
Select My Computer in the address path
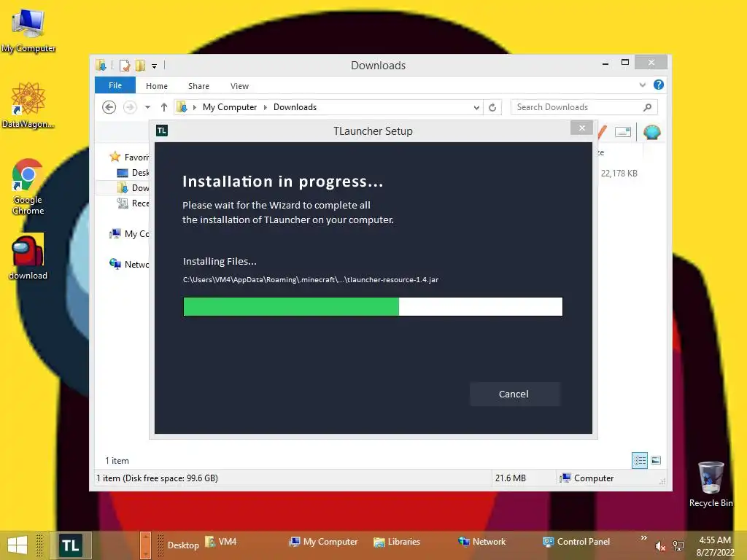[x=230, y=107]
